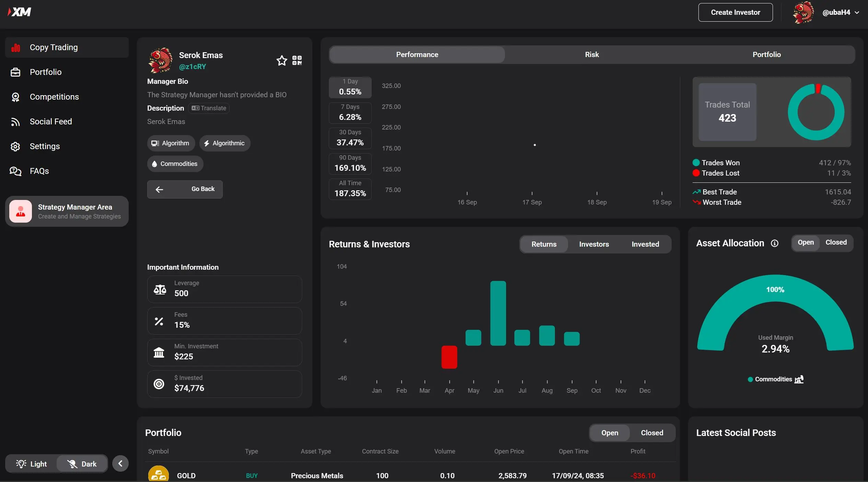Select the 90 Days performance period
This screenshot has width=868, height=482.
click(350, 164)
